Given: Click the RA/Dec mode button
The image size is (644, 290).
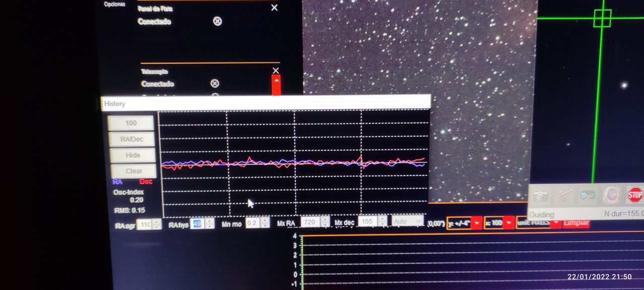Looking at the screenshot, I should [x=132, y=139].
